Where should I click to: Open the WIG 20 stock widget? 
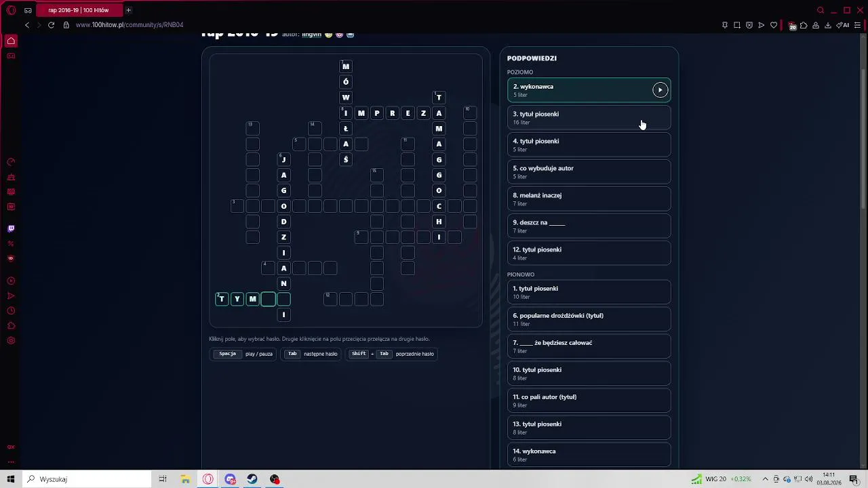(x=721, y=479)
